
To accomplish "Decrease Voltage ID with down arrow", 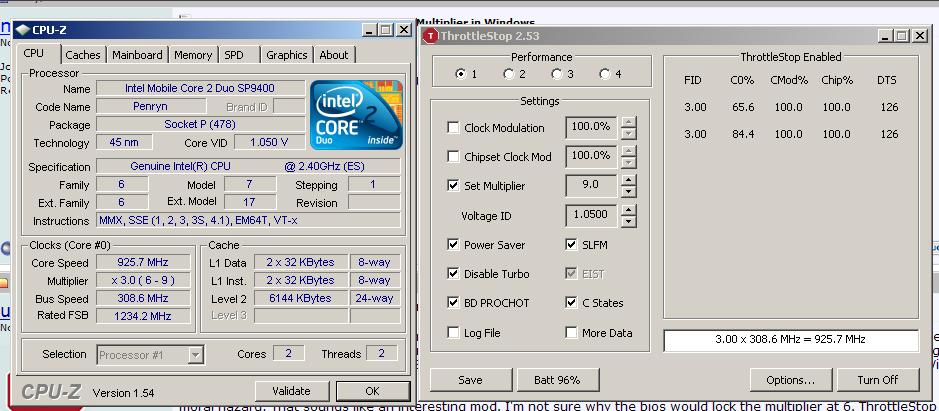I will tap(628, 221).
